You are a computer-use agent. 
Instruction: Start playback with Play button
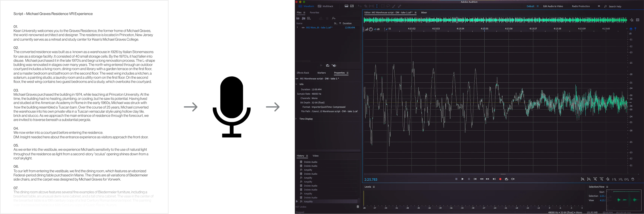[x=463, y=179]
